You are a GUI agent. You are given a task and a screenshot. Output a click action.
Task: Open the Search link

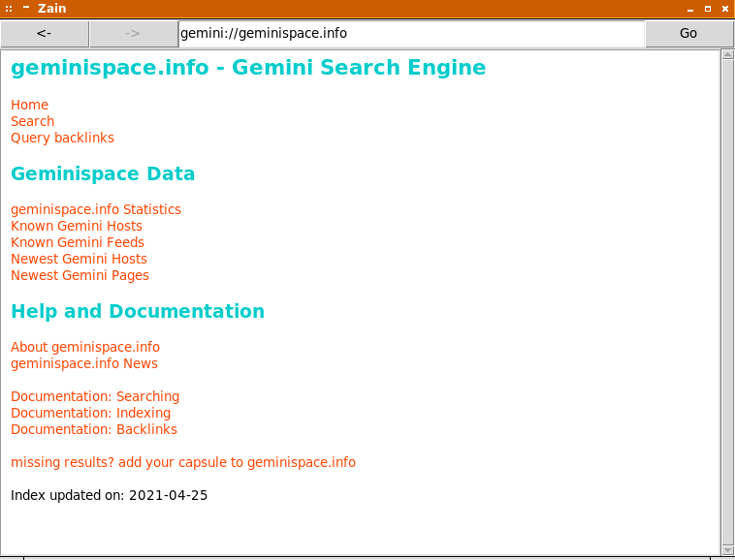32,121
